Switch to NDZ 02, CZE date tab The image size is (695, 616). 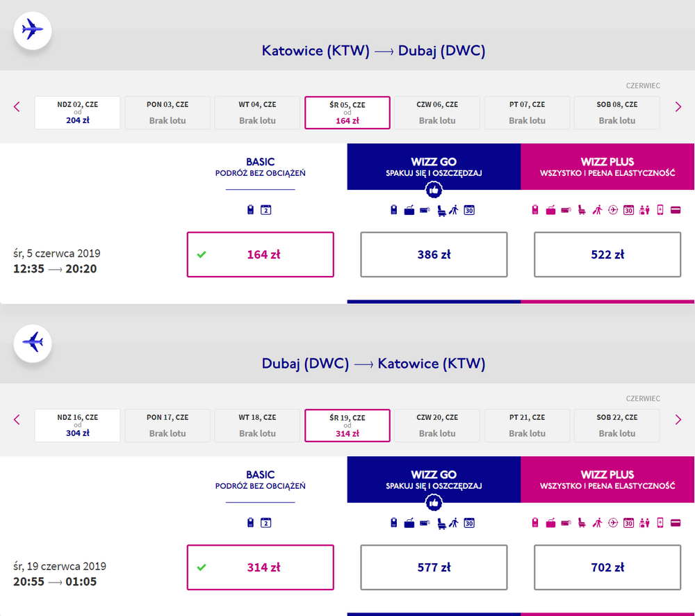[77, 113]
